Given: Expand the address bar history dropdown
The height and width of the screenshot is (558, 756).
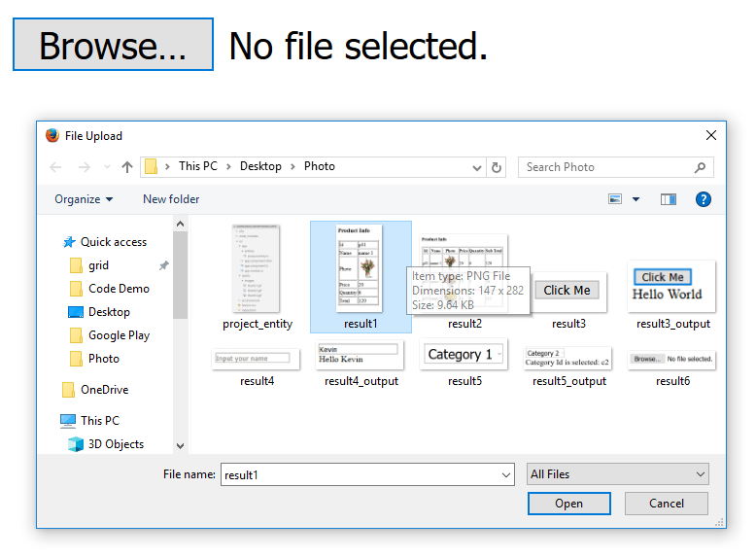Looking at the screenshot, I should (x=476, y=168).
